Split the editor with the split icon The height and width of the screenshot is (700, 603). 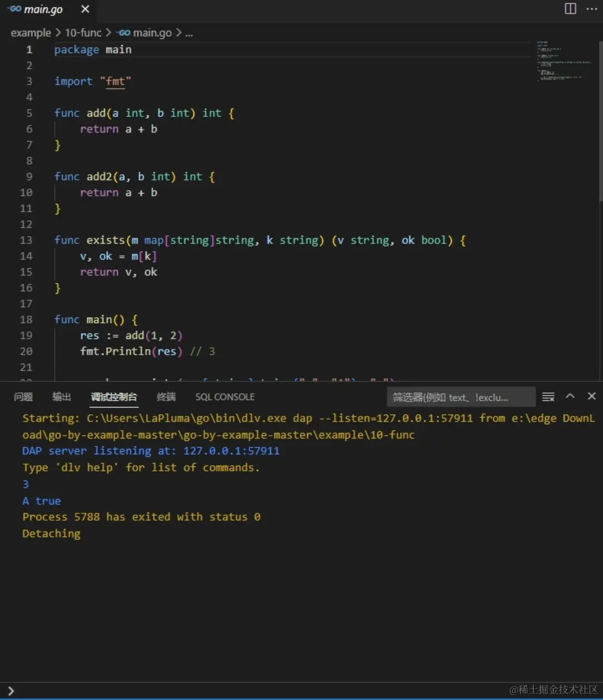570,9
